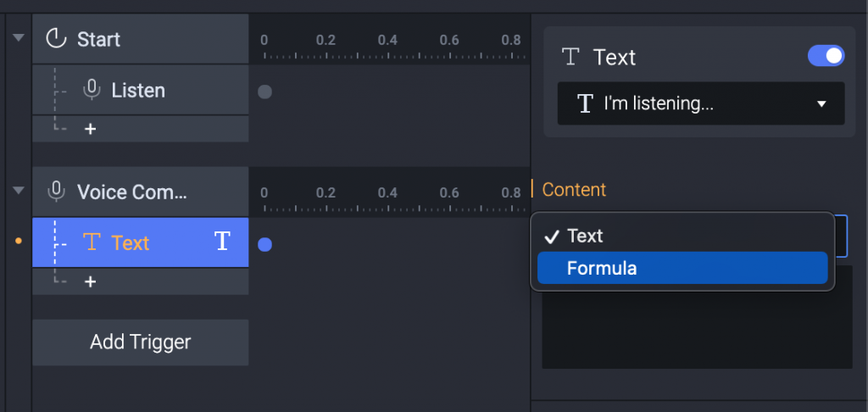
Task: Click the orange Text action T icon
Action: pyautogui.click(x=92, y=243)
